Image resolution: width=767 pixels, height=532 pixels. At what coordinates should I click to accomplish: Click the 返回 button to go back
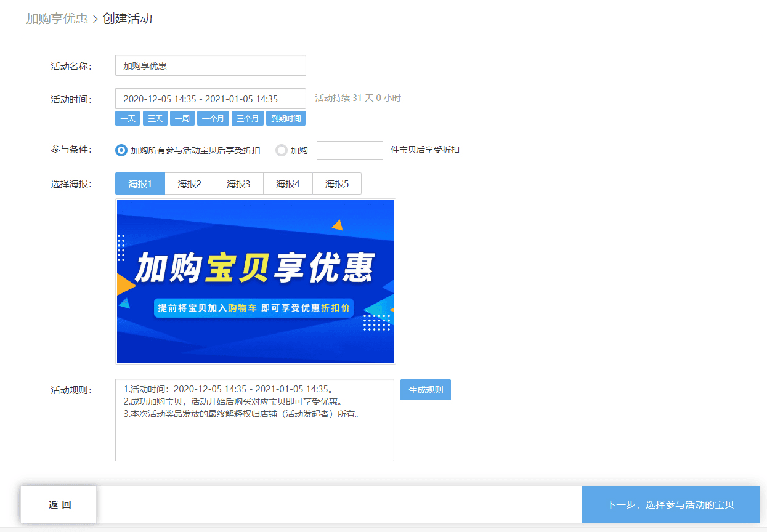pyautogui.click(x=58, y=504)
